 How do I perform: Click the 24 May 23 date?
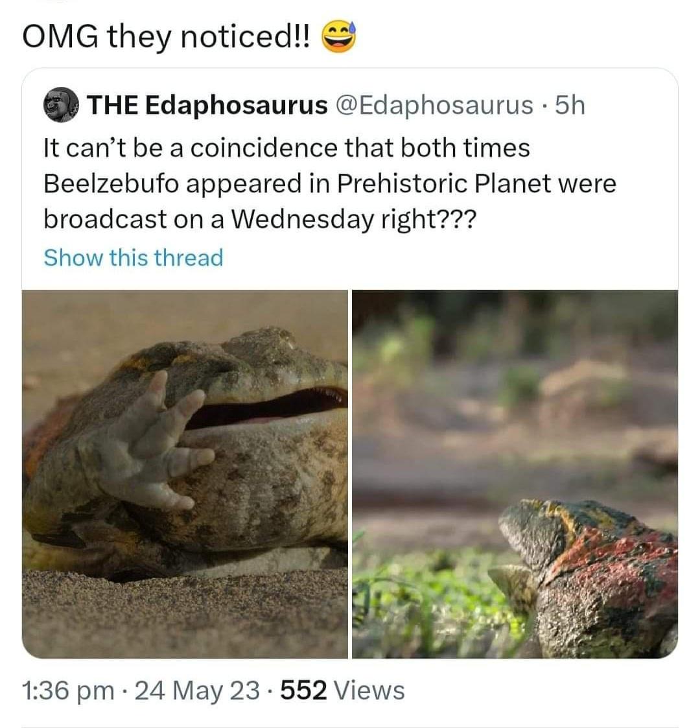[197, 690]
